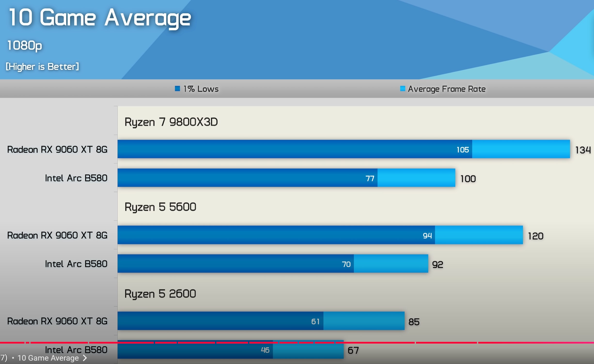This screenshot has width=594, height=364.
Task: Click Radeon RX 9060 XT 8G label under Ryzen 5 2600
Action: pyautogui.click(x=57, y=321)
